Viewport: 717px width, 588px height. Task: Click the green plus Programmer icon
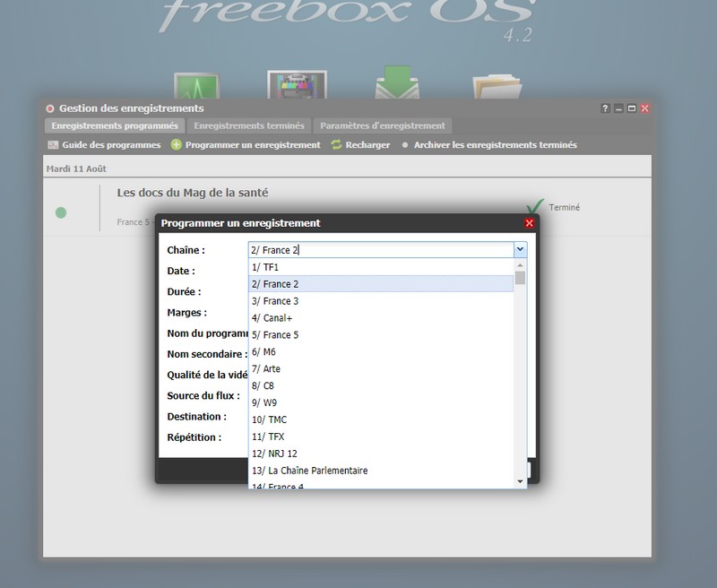coord(176,144)
